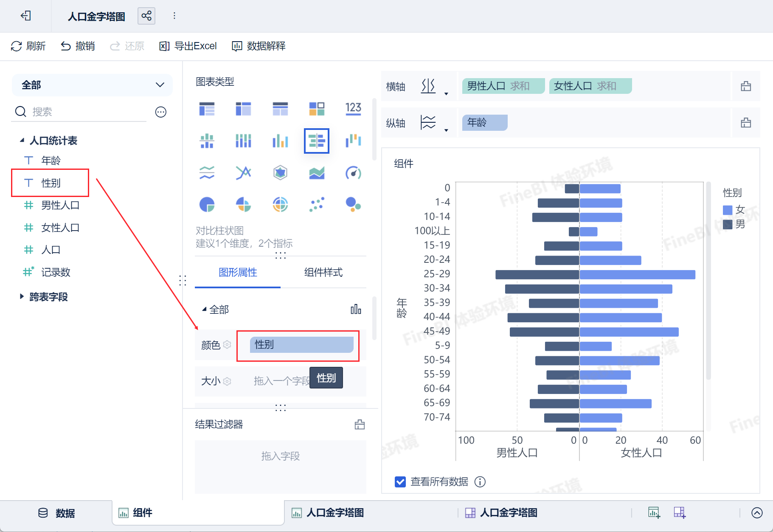Click 导出Excel export button
Image resolution: width=773 pixels, height=532 pixels.
pyautogui.click(x=188, y=46)
